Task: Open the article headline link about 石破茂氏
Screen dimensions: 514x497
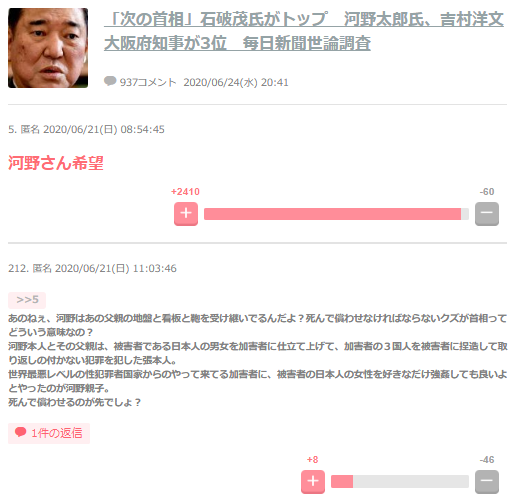Action: [304, 31]
